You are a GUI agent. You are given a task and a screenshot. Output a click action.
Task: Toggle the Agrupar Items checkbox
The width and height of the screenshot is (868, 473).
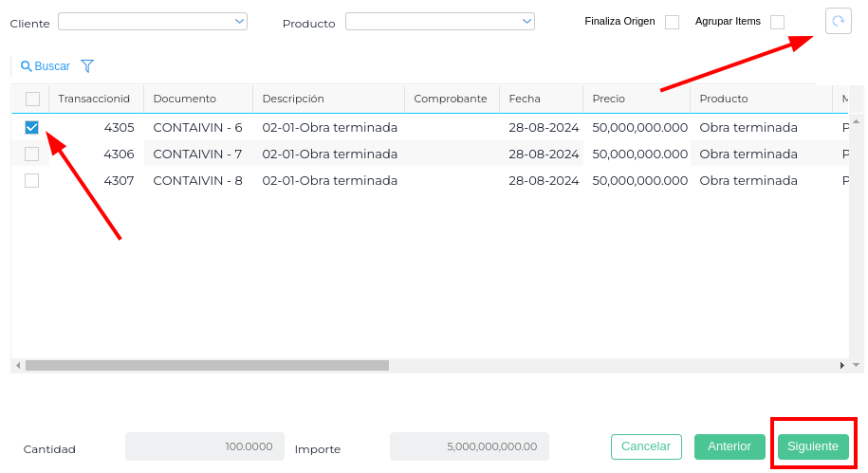click(x=777, y=22)
